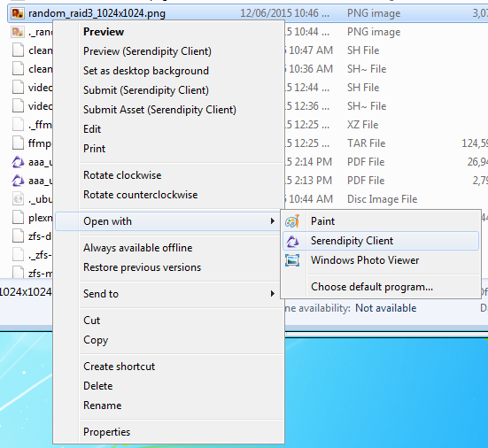This screenshot has width=488, height=448.
Task: Expand the Open with submenu arrow
Action: (273, 220)
